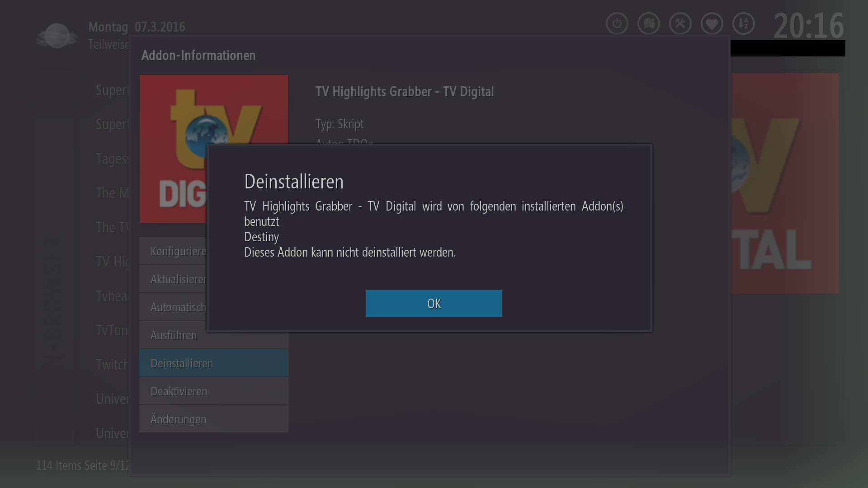The width and height of the screenshot is (868, 488).
Task: Choose Änderungen in the addon menu
Action: tap(214, 419)
